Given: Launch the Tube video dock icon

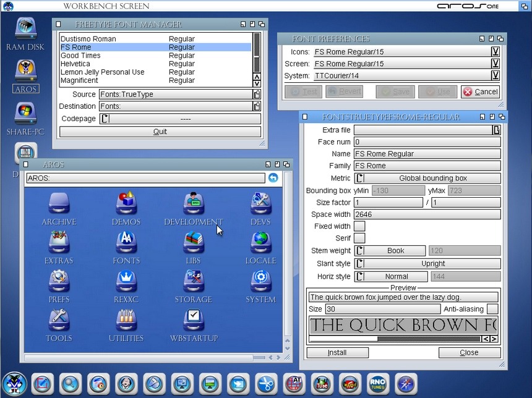Looking at the screenshot, I should [x=322, y=384].
